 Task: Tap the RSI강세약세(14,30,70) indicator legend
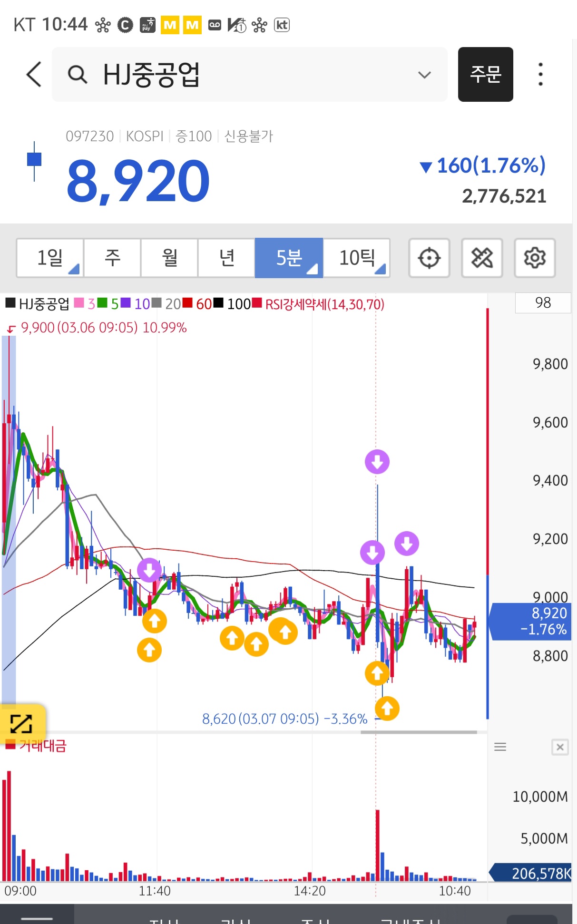click(318, 304)
